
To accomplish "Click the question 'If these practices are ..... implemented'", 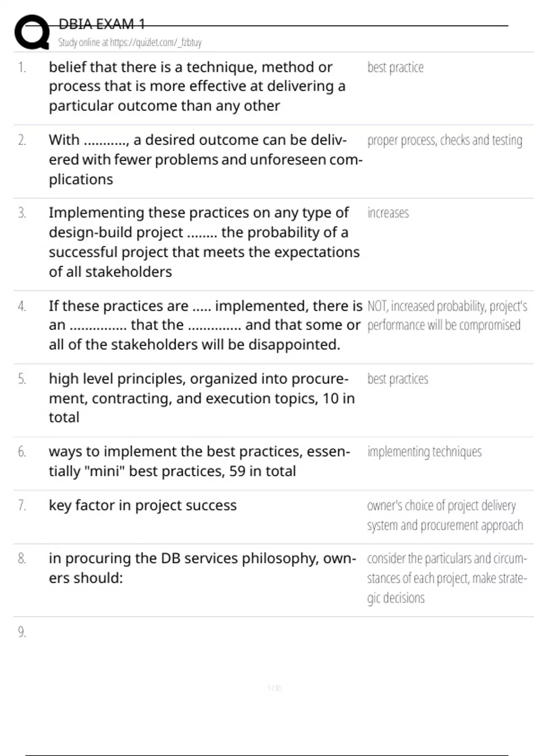I will (206, 325).
